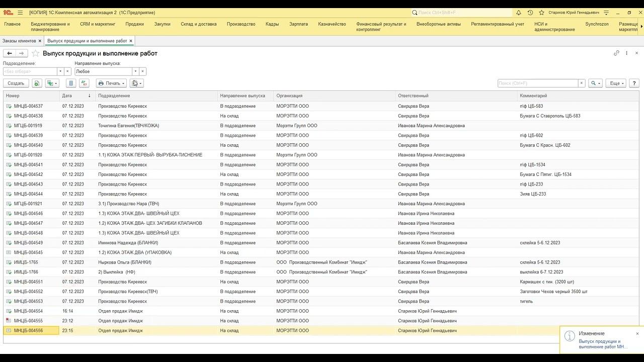The height and width of the screenshot is (362, 644).
Task: Select the row МГЦБ-001919
Action: point(321,126)
